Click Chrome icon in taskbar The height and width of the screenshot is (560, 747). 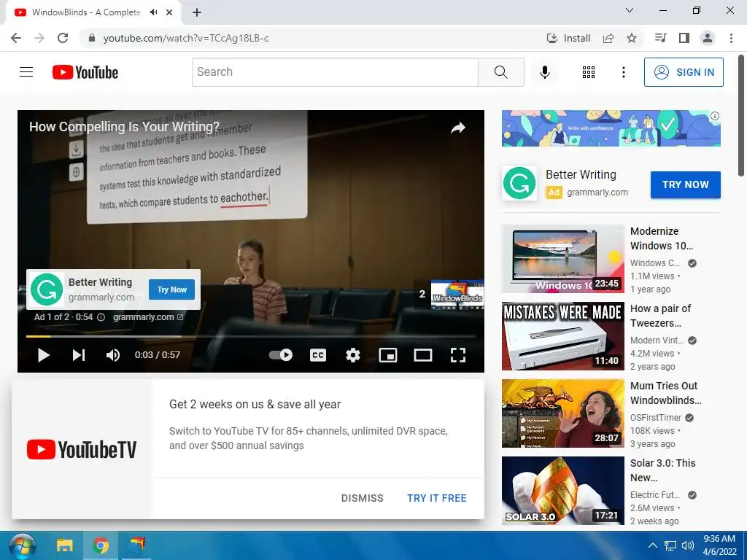(101, 545)
